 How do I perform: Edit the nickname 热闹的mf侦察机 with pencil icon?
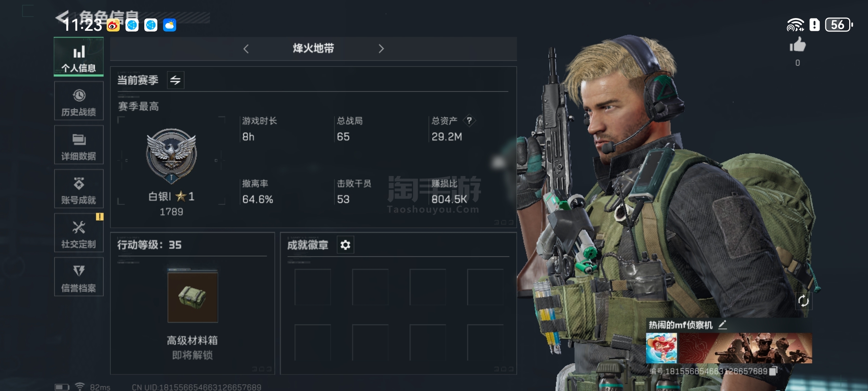[722, 325]
